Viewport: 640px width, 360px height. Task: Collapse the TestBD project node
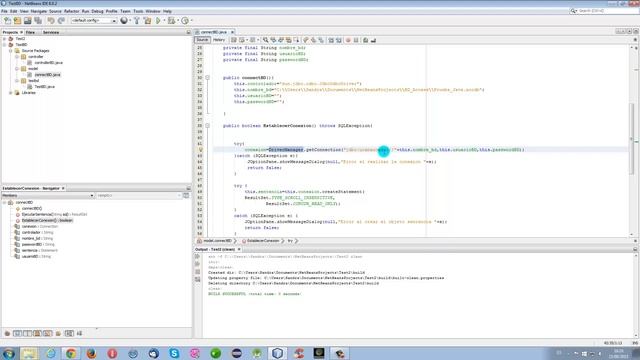pyautogui.click(x=4, y=44)
